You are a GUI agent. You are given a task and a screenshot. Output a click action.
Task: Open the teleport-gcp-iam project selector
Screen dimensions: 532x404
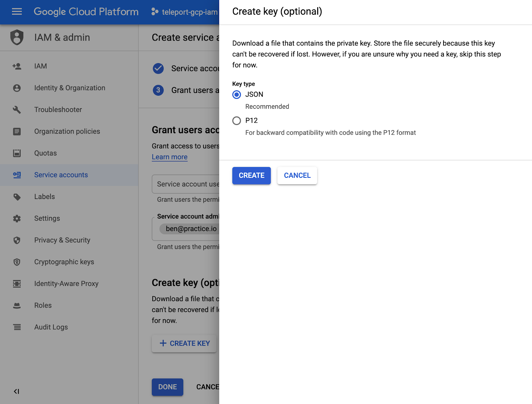click(185, 12)
